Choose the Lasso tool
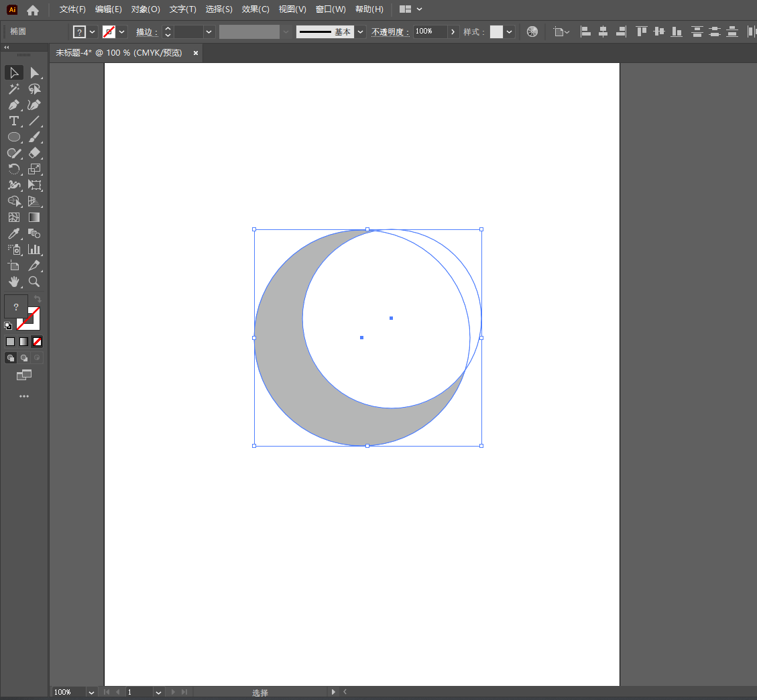 (34, 89)
